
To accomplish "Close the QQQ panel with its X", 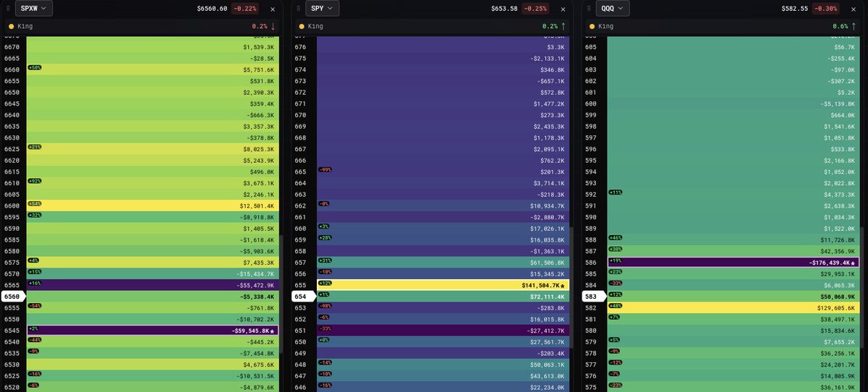I will pos(854,9).
